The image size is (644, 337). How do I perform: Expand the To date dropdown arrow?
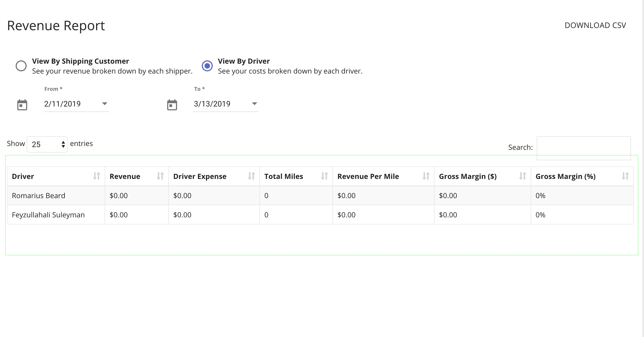(x=254, y=104)
